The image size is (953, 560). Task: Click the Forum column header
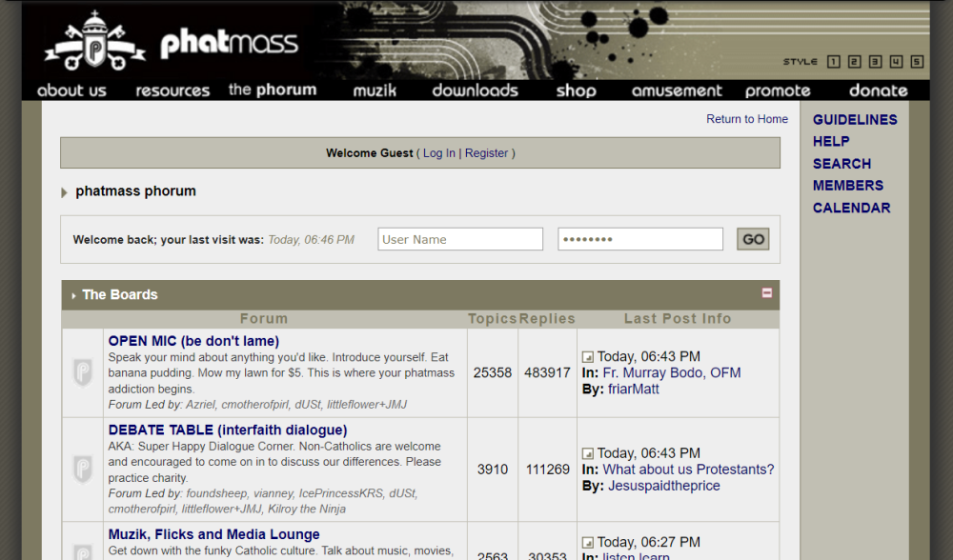point(264,319)
